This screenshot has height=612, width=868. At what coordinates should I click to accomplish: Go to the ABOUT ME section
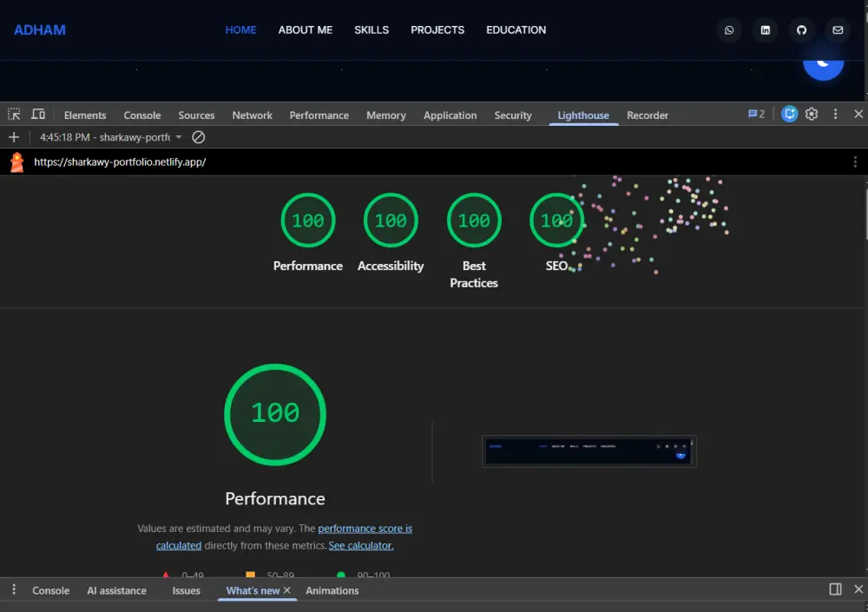[x=305, y=30]
